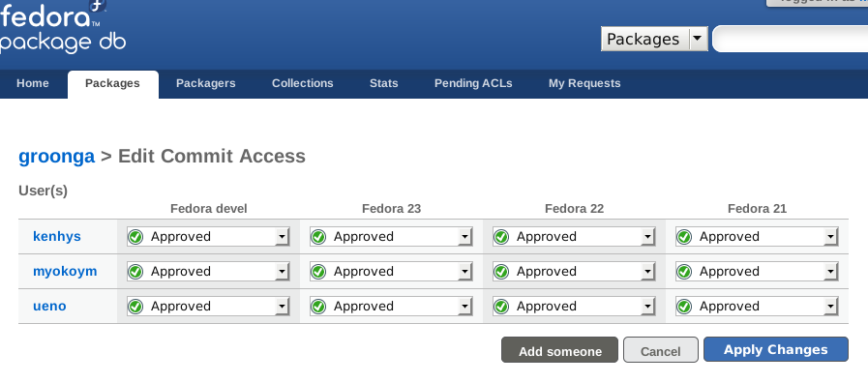Screen dimensions: 868x383
Task: Click green check icon for kenhys Fedora devel
Action: 135,237
